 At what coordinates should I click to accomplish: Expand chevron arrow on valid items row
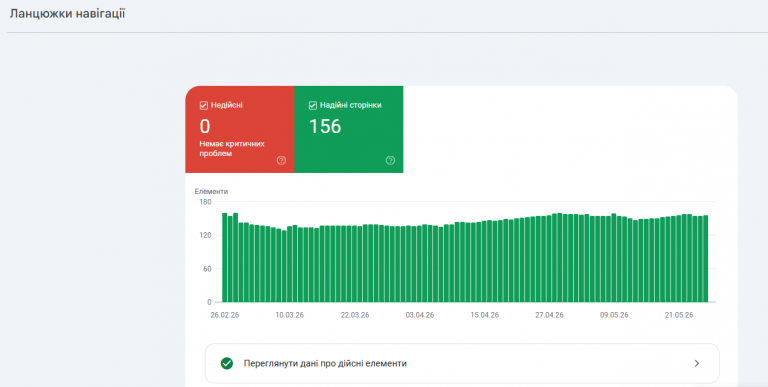[697, 363]
